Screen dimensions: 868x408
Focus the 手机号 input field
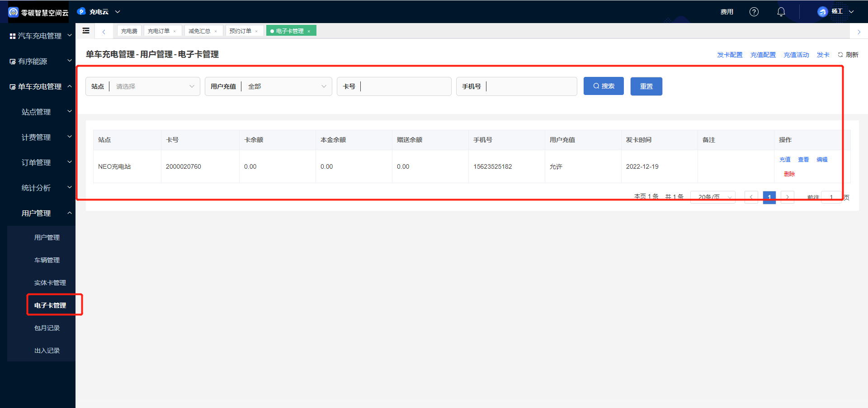[x=517, y=86]
